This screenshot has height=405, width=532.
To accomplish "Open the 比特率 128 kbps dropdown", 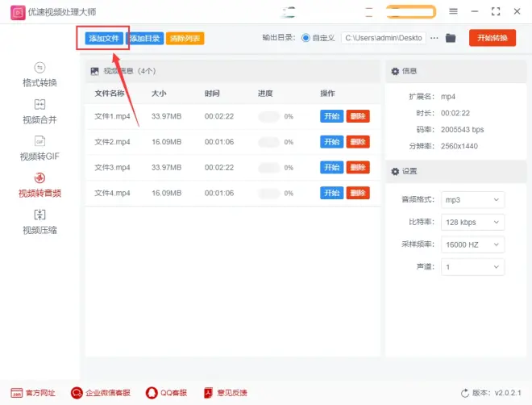I will (473, 222).
